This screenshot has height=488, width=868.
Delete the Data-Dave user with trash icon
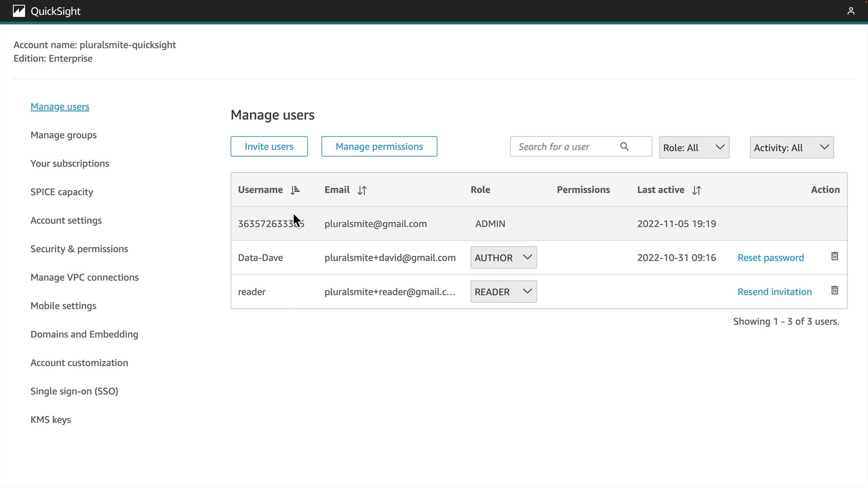[835, 257]
